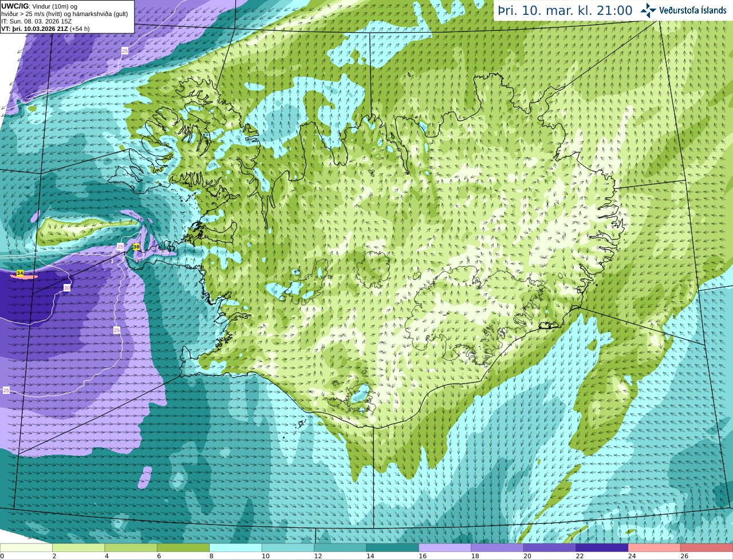Click the legend scale value '18'

point(475,556)
